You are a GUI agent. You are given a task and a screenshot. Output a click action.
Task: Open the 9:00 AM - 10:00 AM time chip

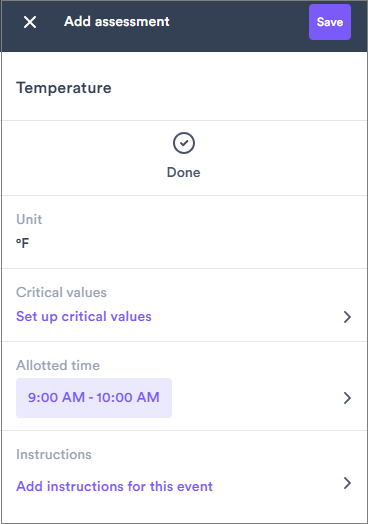(94, 398)
